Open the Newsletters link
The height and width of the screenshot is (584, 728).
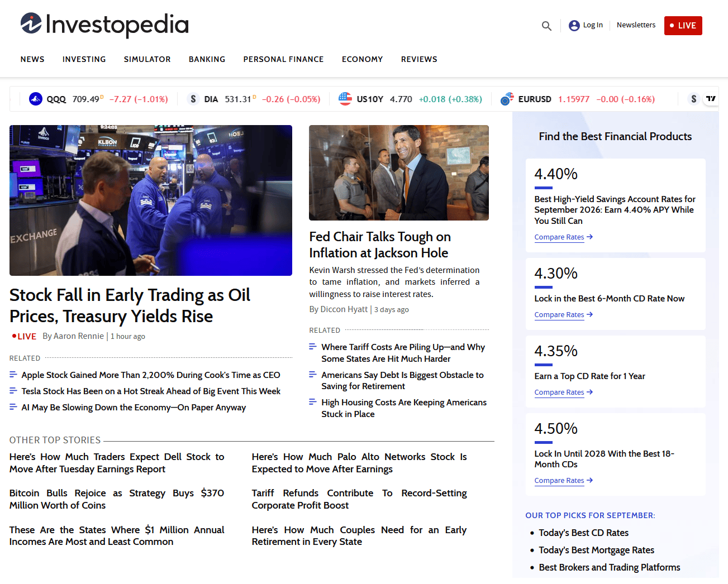point(636,25)
